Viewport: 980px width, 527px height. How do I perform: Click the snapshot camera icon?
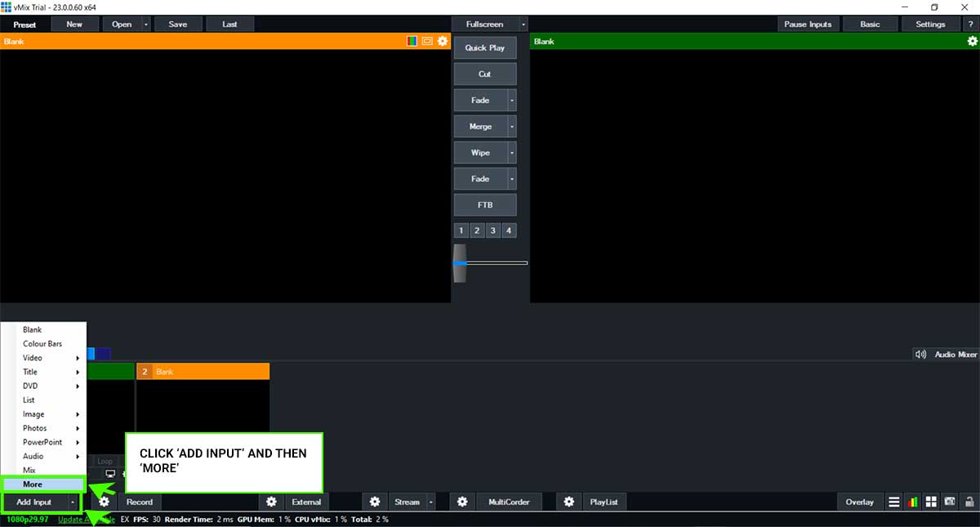click(950, 502)
